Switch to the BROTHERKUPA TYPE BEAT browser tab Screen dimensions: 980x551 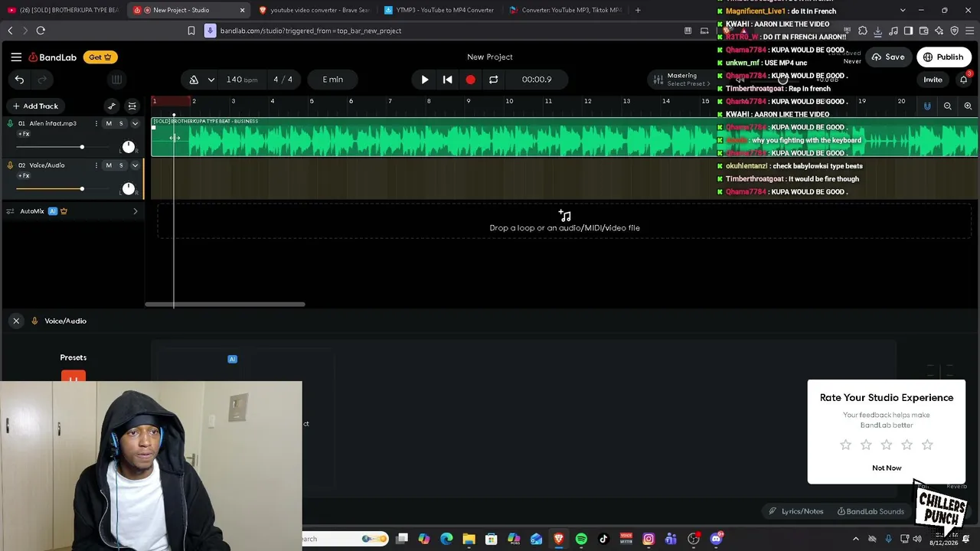click(x=63, y=10)
